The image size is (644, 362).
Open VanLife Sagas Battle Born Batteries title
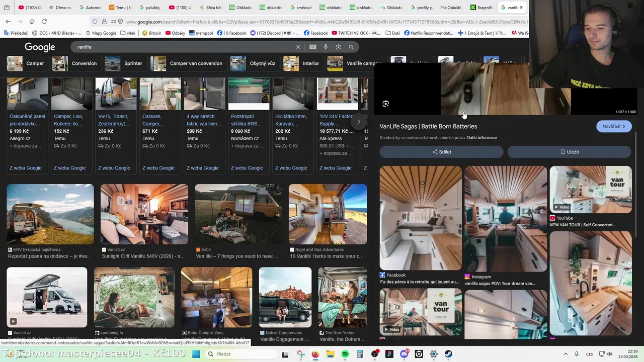tap(428, 126)
